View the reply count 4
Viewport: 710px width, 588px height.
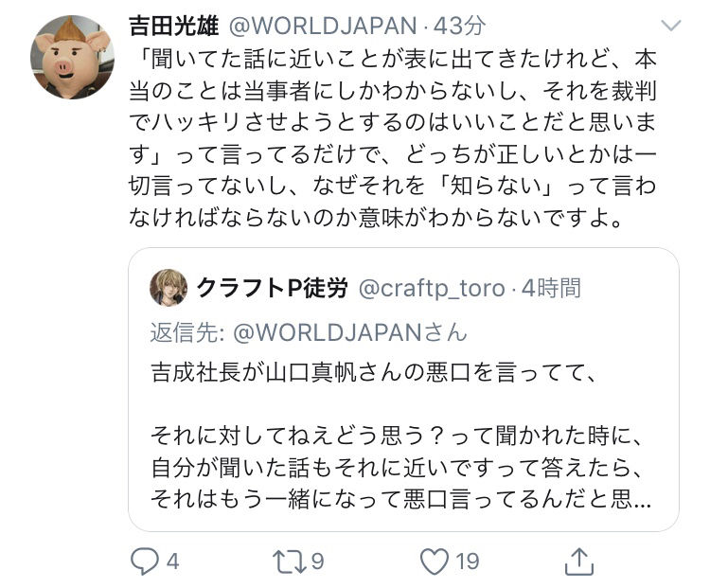click(173, 561)
